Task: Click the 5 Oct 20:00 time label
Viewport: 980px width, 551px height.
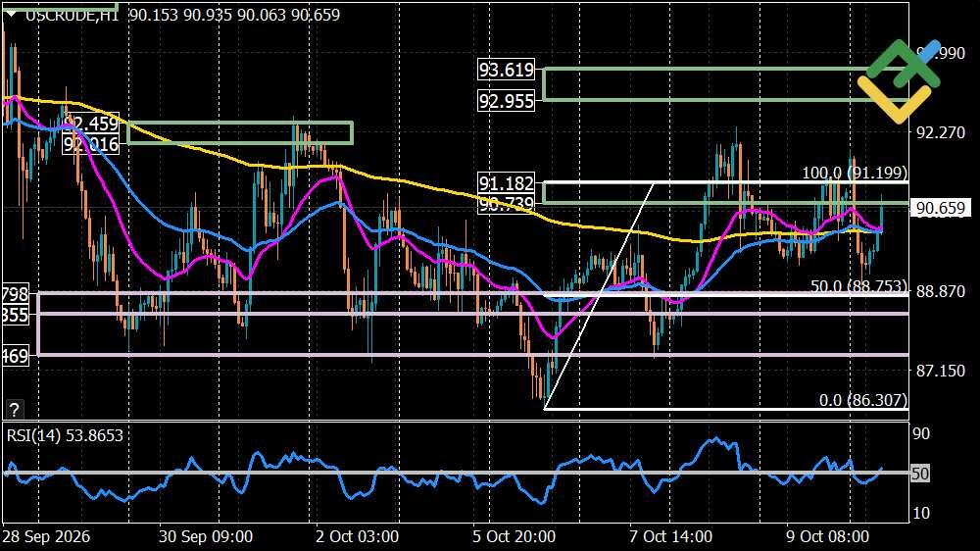Action: 514,536
